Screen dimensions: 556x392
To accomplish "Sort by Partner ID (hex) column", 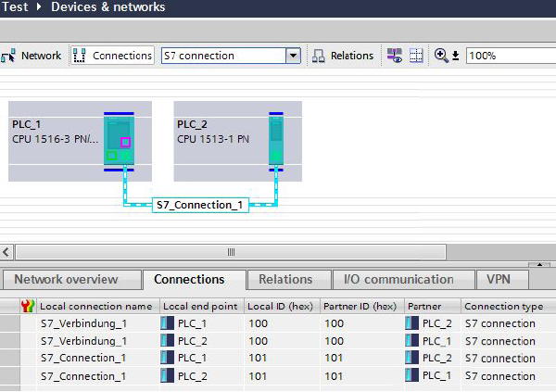I will click(362, 306).
